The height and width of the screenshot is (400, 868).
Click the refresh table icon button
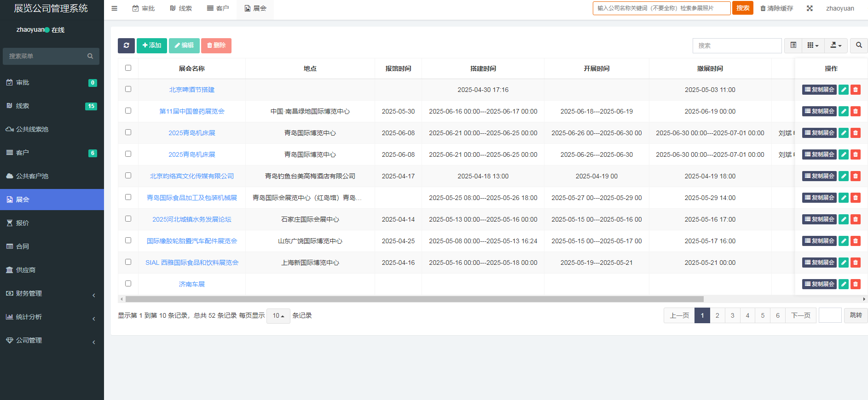click(126, 46)
